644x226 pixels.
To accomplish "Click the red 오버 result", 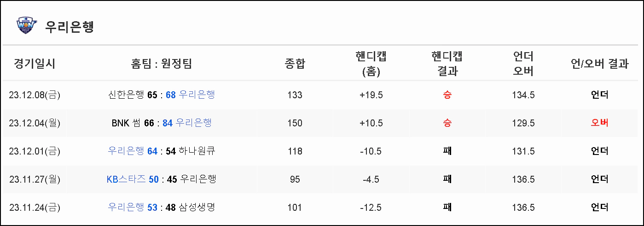I will coord(599,123).
